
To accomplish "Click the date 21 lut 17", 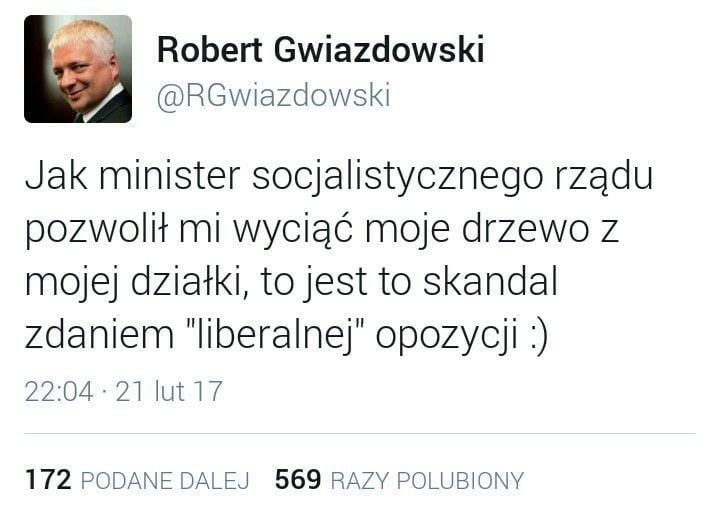I will pyautogui.click(x=169, y=391).
